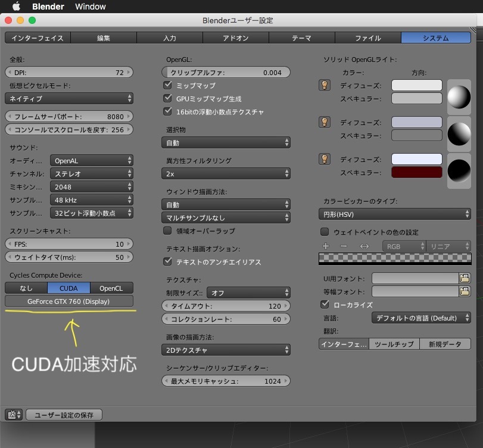Open 仮想ピクセルモード ネイティブ dropdown
483x448 pixels.
tap(69, 99)
